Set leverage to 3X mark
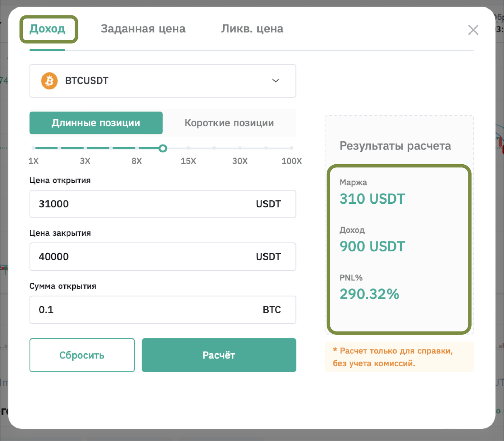The width and height of the screenshot is (504, 441). pyautogui.click(x=85, y=148)
